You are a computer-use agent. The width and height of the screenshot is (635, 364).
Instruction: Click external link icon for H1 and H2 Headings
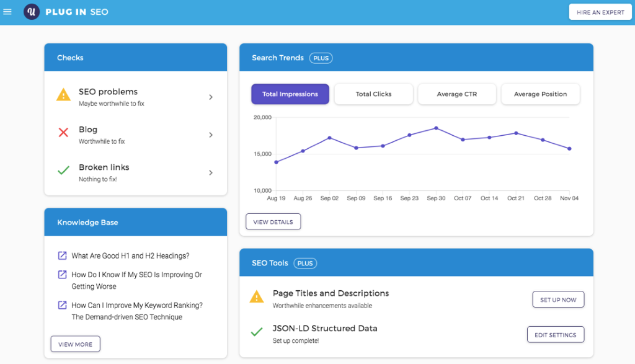tap(62, 255)
